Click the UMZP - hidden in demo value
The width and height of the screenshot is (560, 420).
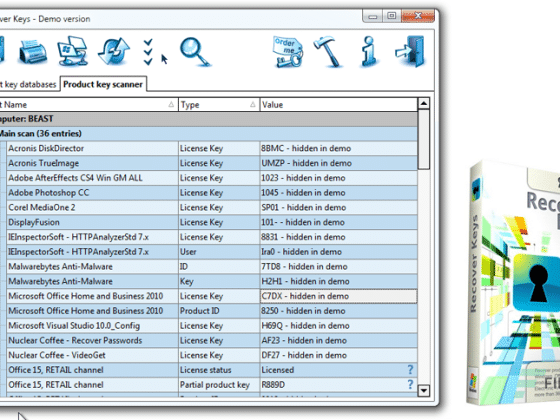point(338,163)
